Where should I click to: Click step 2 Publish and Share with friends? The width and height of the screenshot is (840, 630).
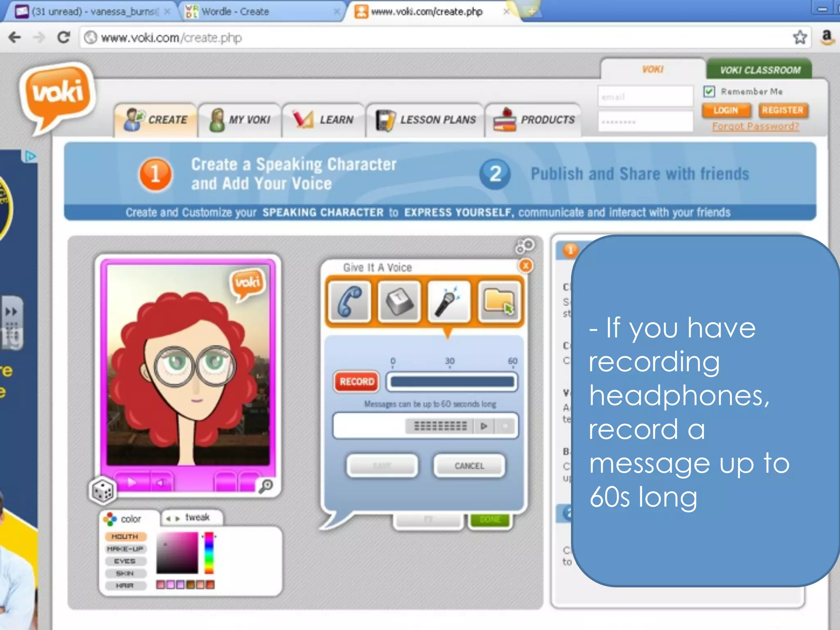pyautogui.click(x=614, y=174)
